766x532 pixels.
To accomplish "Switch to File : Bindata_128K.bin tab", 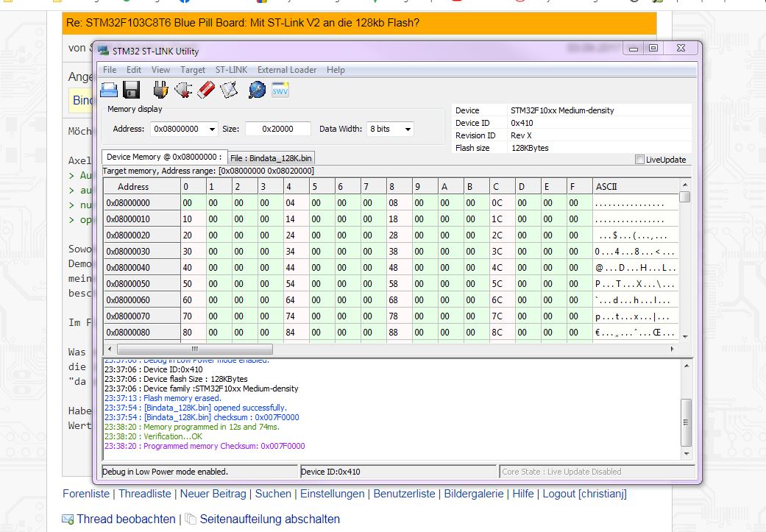I will pyautogui.click(x=271, y=157).
